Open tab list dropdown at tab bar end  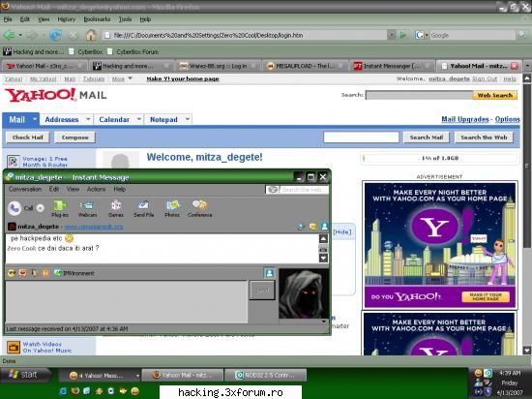coord(527,66)
